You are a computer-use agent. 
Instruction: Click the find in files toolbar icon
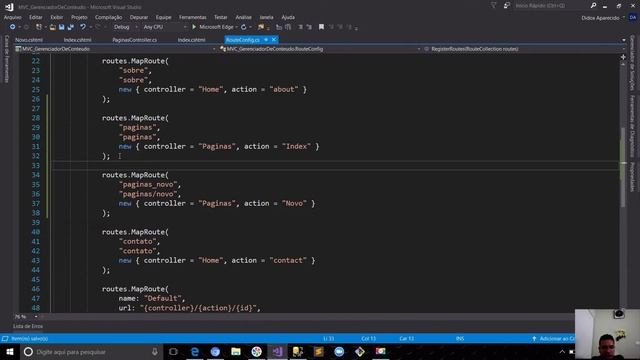click(x=260, y=27)
